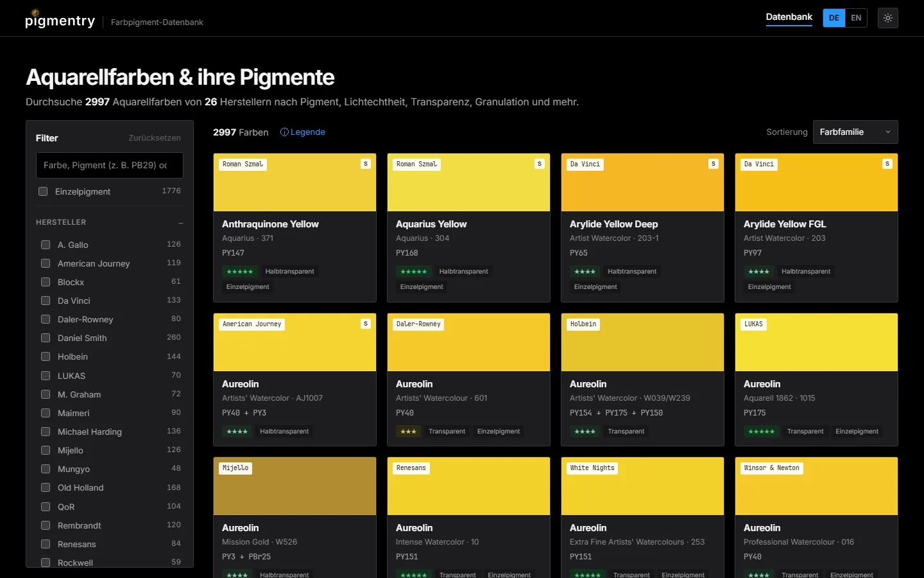Click the four-star rating on Arylide Yellow FGL
This screenshot has width=924, height=578.
[759, 272]
